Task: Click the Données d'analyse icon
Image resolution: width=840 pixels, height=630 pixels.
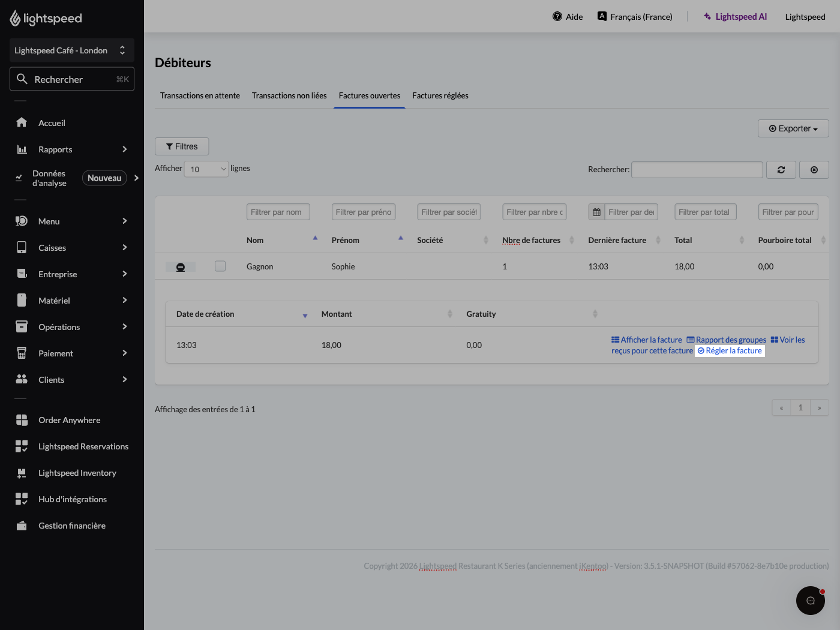Action: tap(19, 178)
